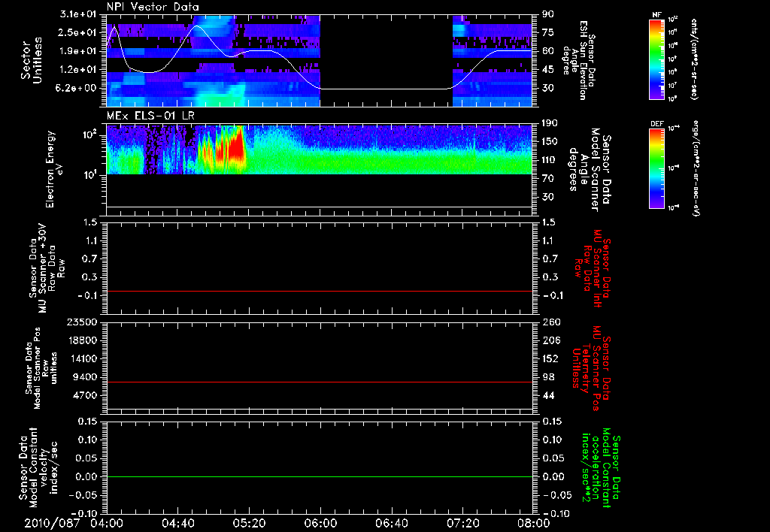Viewport: 770px width, 532px height.
Task: Click the '2.5e+01' sector tick label
Action: coord(77,32)
